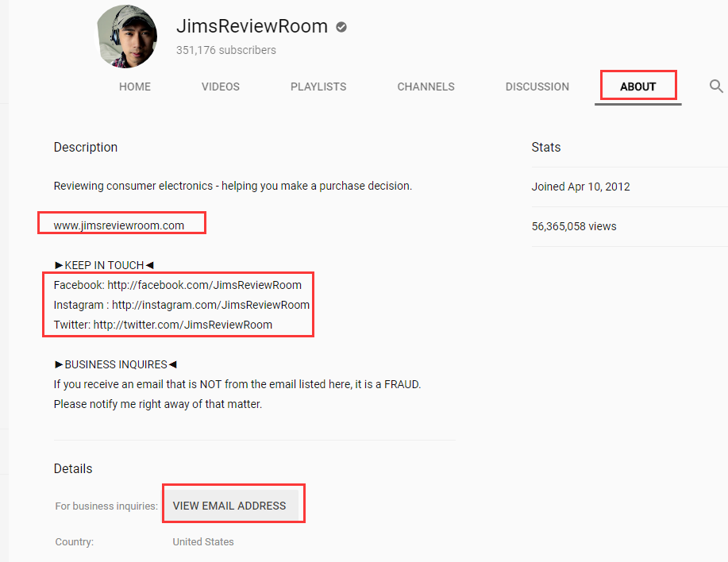Go to the PLAYLISTS tab
Screen dimensions: 728x562
coord(318,87)
